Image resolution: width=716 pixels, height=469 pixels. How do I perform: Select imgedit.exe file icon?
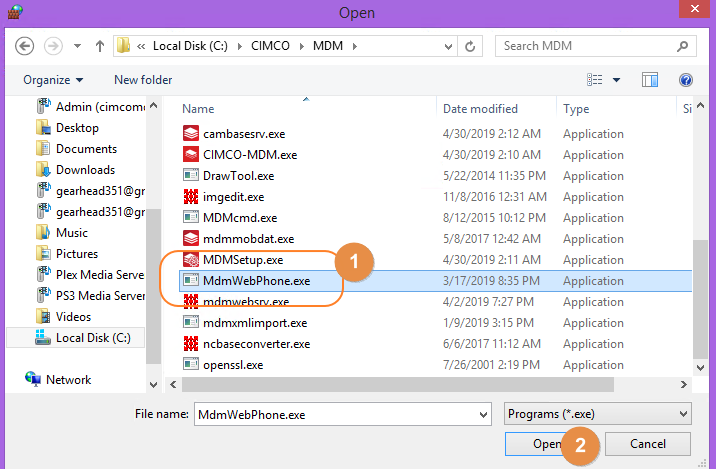pos(191,196)
